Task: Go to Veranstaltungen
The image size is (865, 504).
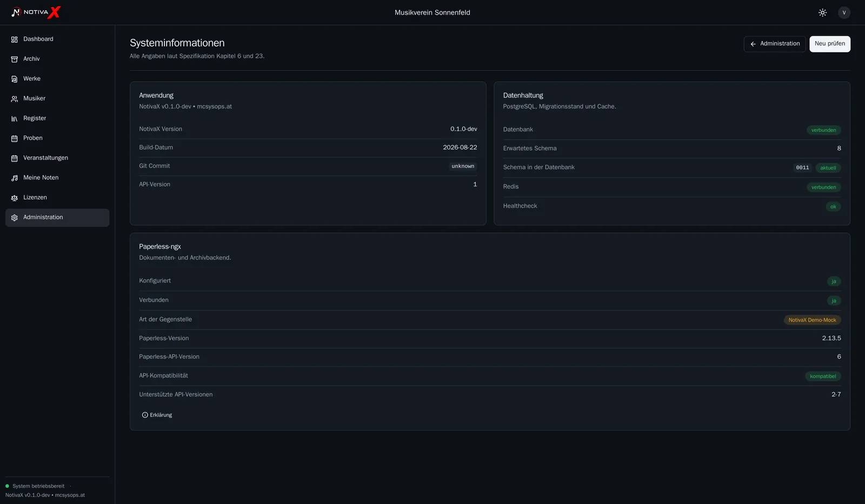Action: point(57,158)
